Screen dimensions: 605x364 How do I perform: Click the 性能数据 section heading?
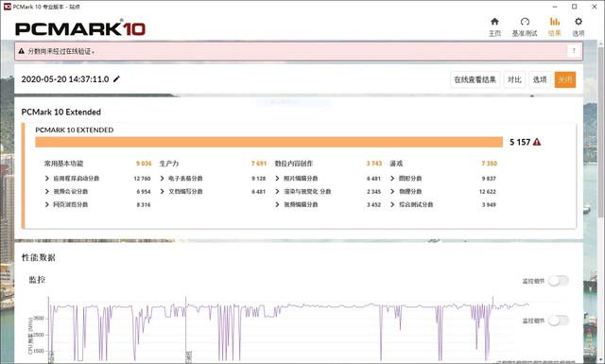click(x=38, y=257)
